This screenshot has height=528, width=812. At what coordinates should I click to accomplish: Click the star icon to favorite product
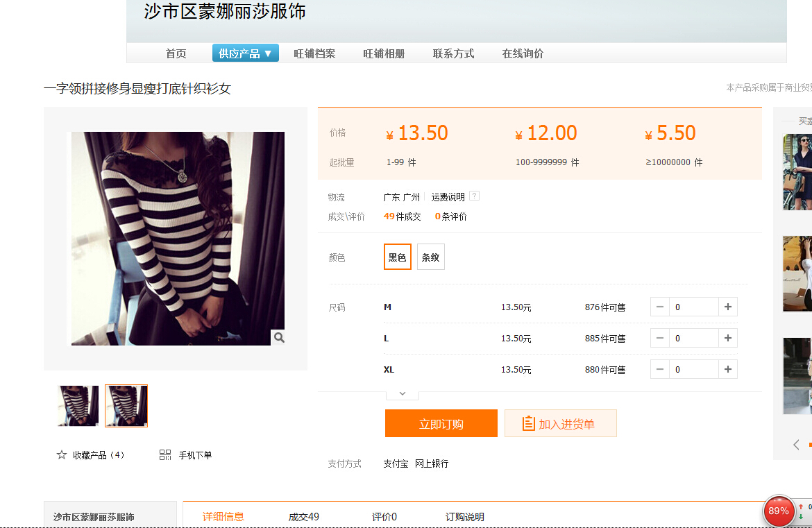pos(62,455)
